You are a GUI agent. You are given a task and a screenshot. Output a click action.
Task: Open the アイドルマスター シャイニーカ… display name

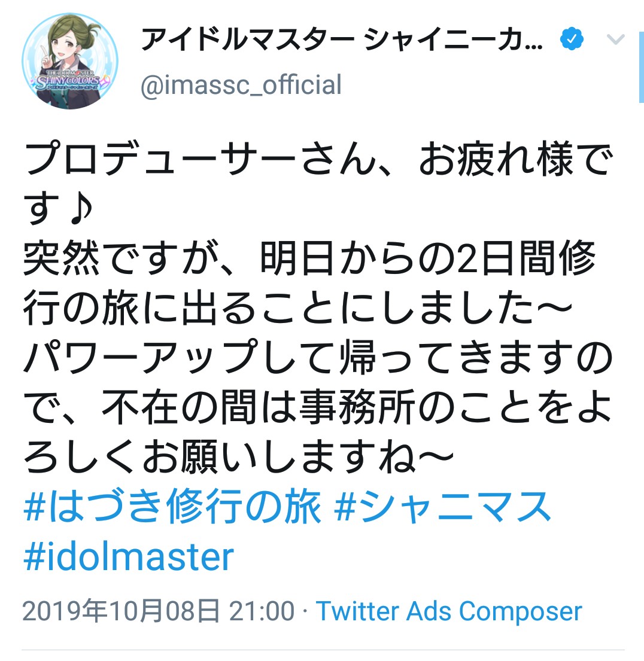pos(342,40)
